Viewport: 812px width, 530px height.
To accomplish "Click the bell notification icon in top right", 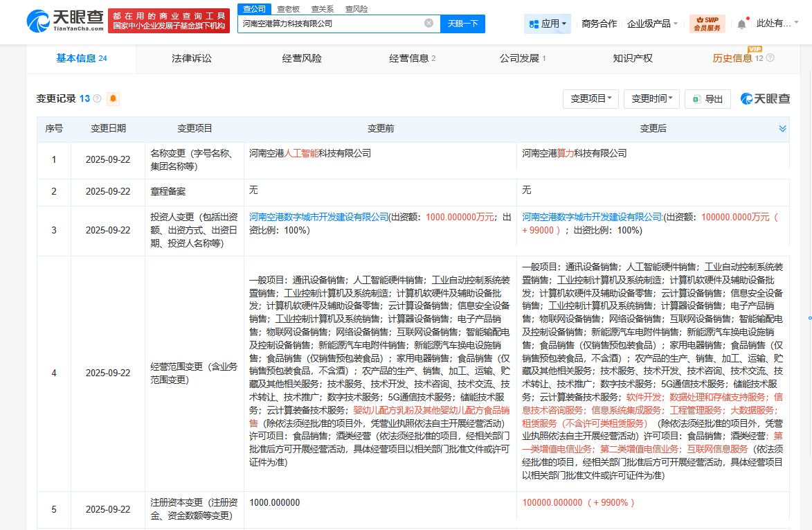I will [741, 23].
